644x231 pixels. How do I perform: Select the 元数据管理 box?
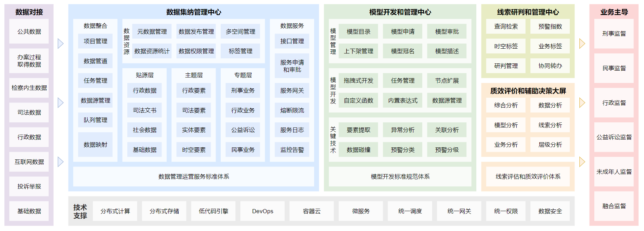click(x=152, y=32)
